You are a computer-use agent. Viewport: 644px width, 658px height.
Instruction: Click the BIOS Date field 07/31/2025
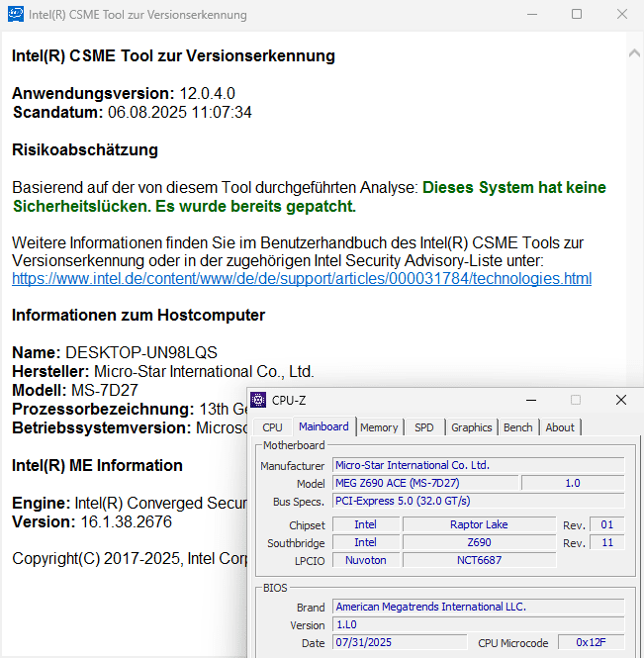pyautogui.click(x=400, y=642)
